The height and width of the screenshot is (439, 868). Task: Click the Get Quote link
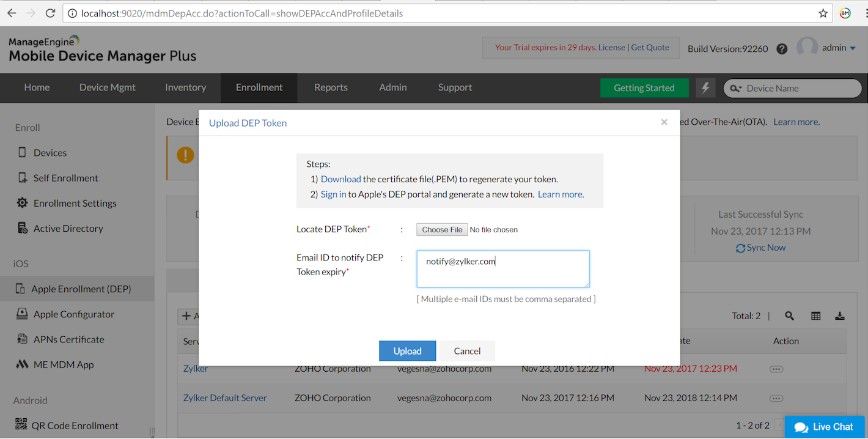[x=650, y=47]
